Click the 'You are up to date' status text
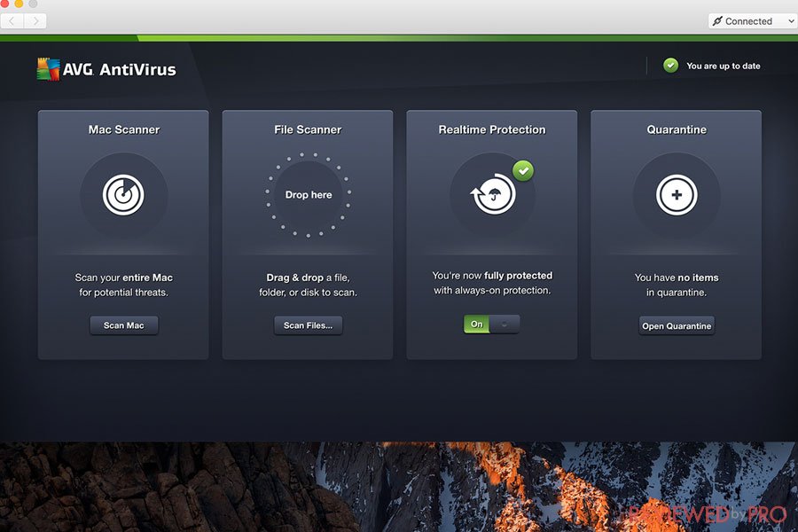 tap(724, 66)
